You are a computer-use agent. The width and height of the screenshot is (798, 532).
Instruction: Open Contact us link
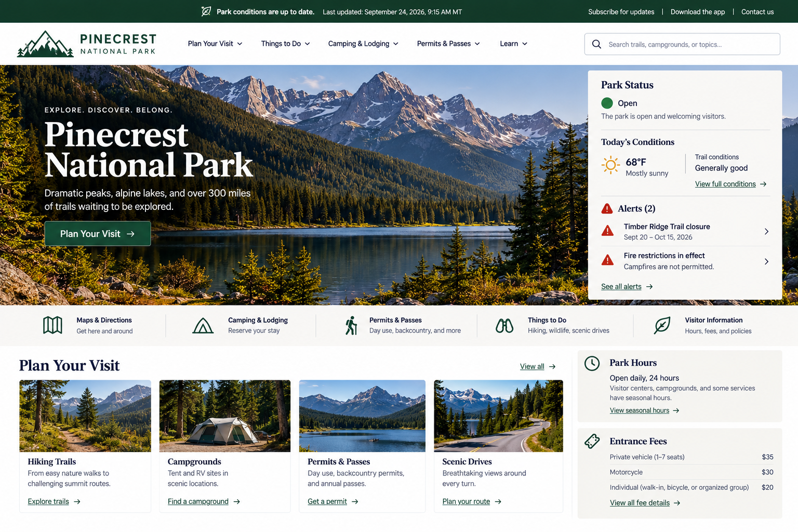click(757, 12)
